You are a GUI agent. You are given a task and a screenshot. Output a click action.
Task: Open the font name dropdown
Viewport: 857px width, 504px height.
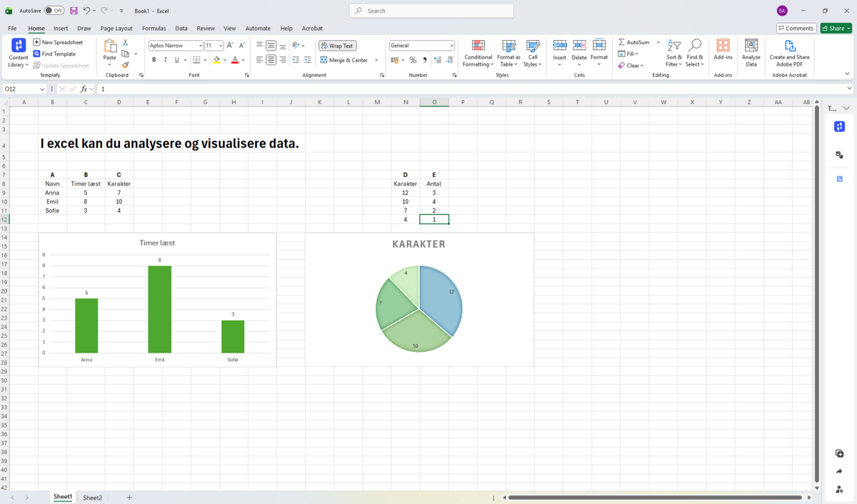click(200, 46)
